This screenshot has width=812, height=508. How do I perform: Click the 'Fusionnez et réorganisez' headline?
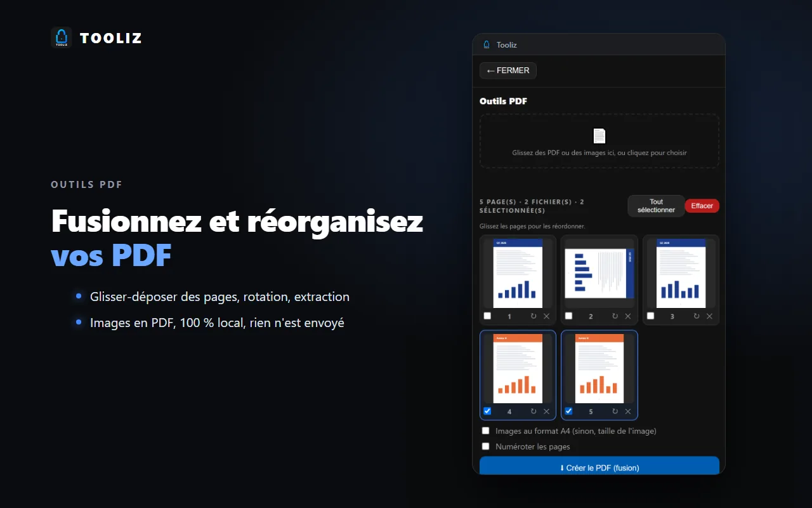(237, 221)
